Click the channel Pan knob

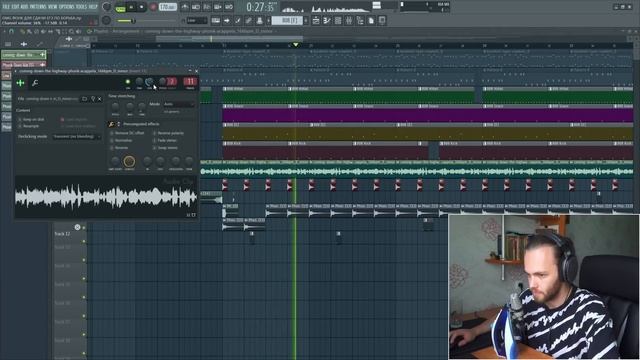(139, 82)
